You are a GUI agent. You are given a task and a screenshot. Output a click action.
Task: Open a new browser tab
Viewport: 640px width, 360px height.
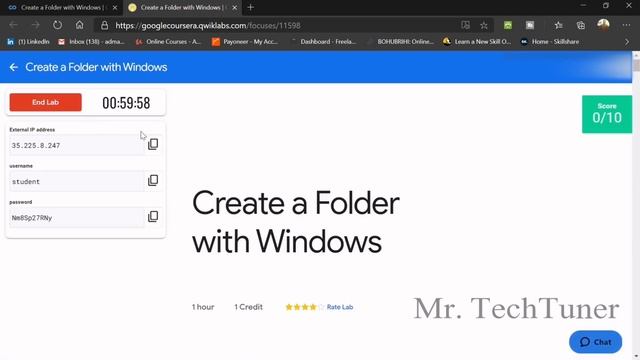point(251,7)
